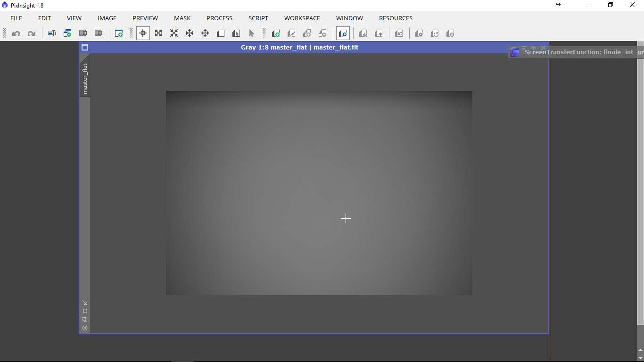Expand the MASK menu
This screenshot has width=644, height=362.
[x=182, y=18]
